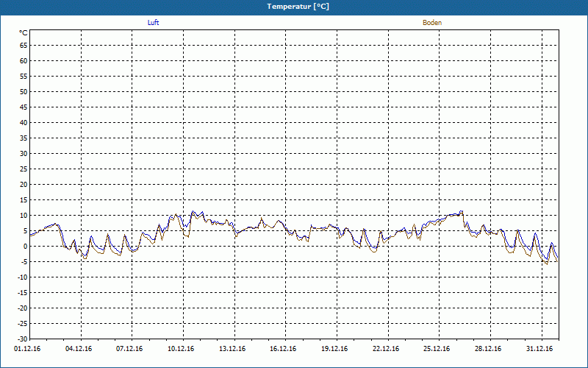Image resolution: width=588 pixels, height=368 pixels.
Task: Select the 40 y-axis value
Action: tap(24, 123)
